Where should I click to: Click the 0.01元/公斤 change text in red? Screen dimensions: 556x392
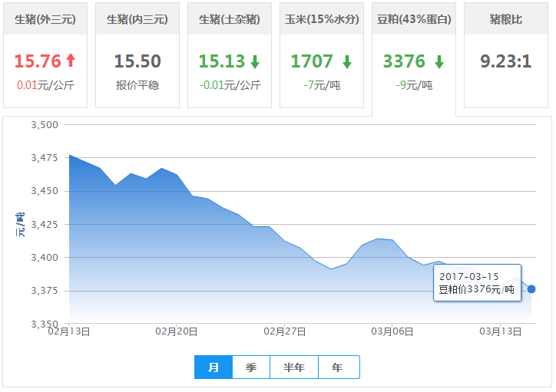[45, 85]
